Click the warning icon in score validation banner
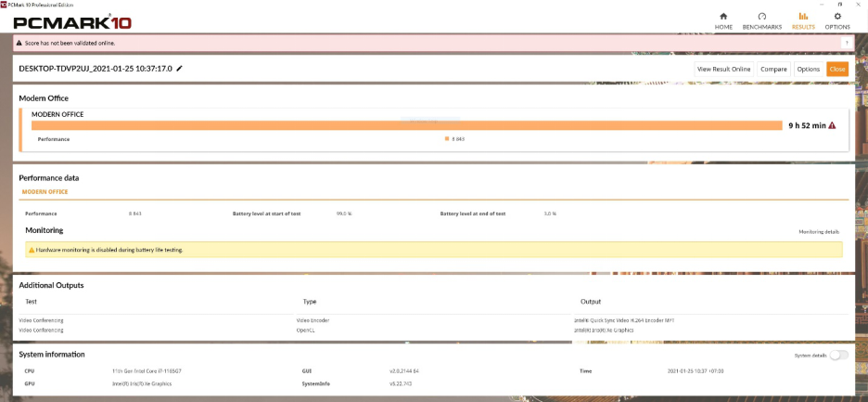 tap(19, 43)
